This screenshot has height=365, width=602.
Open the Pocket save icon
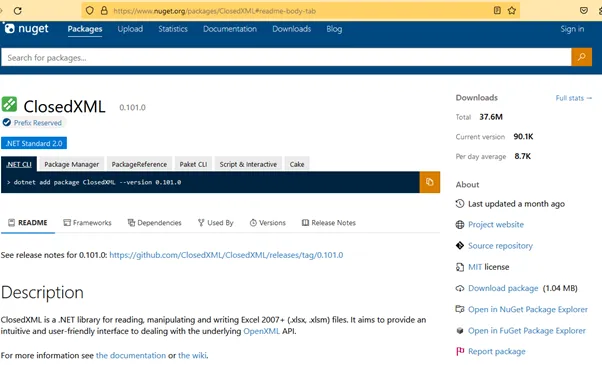584,10
